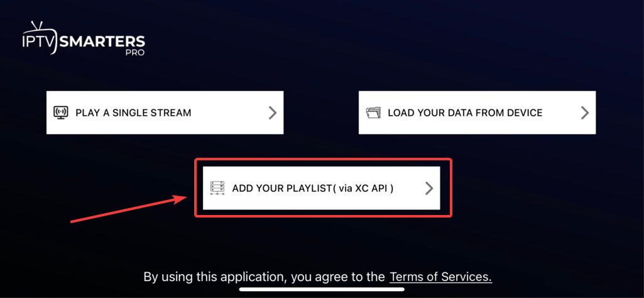Viewport: 644px width, 298px height.
Task: Select the PLAY A SINGLE STREAM option
Action: point(133,113)
